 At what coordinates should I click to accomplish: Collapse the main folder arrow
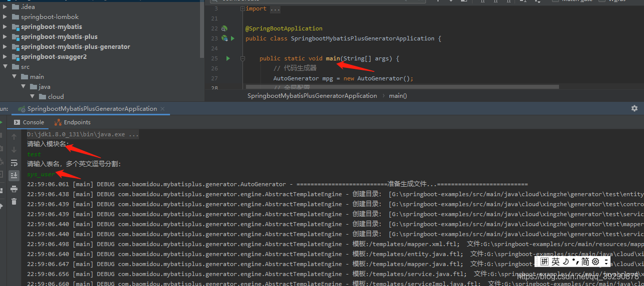point(14,76)
